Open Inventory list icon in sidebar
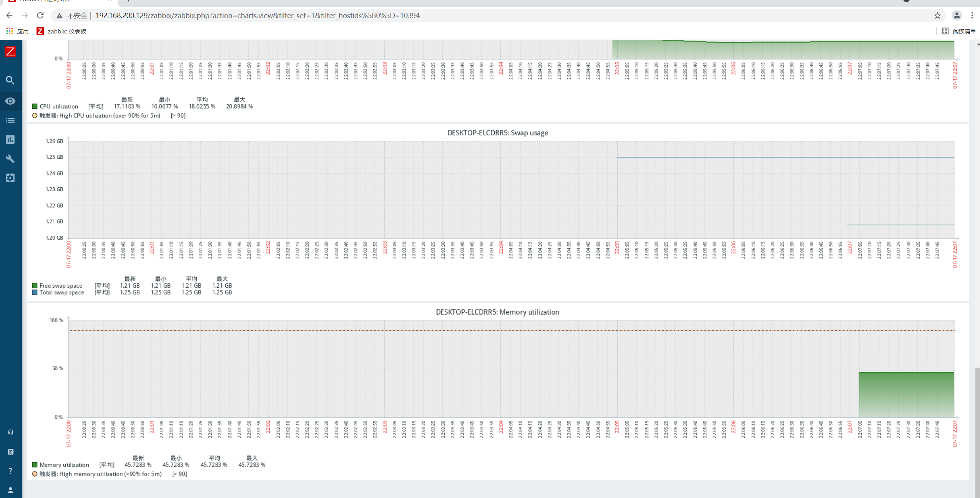The image size is (980, 498). 10,120
